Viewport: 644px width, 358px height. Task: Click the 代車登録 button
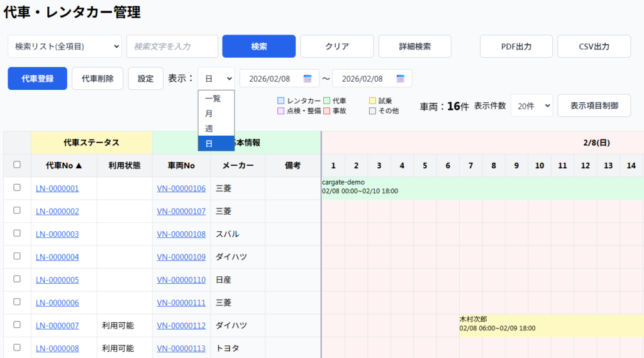[x=37, y=79]
